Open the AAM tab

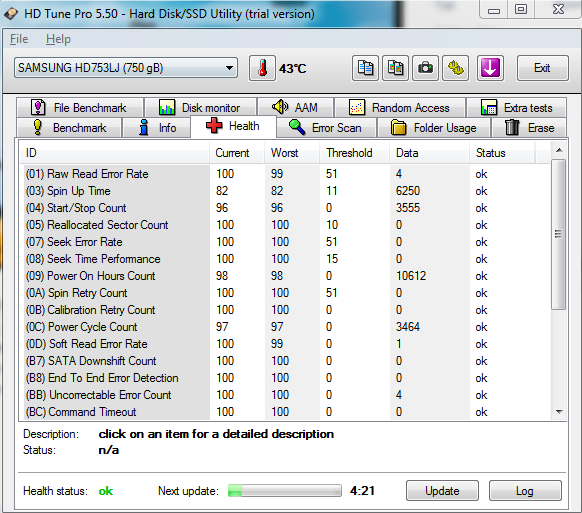[x=295, y=108]
